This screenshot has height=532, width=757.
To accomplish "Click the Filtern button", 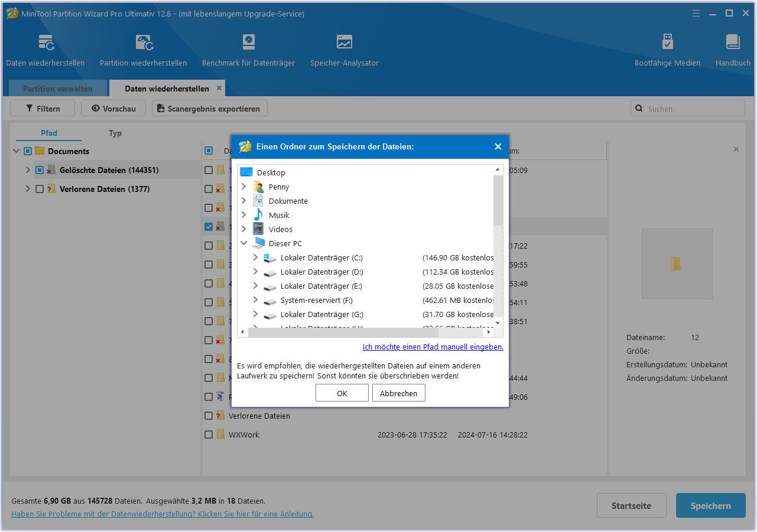I will (43, 109).
